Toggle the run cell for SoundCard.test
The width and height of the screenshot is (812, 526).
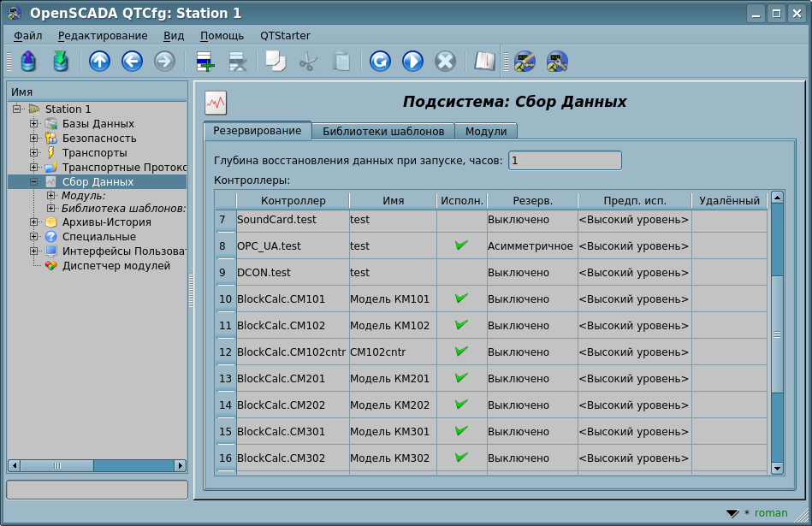click(461, 220)
